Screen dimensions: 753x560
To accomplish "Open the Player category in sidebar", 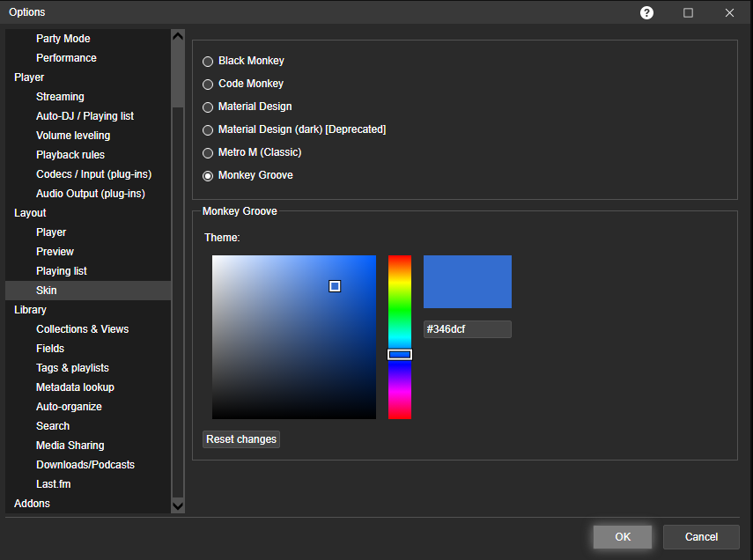I will point(29,77).
